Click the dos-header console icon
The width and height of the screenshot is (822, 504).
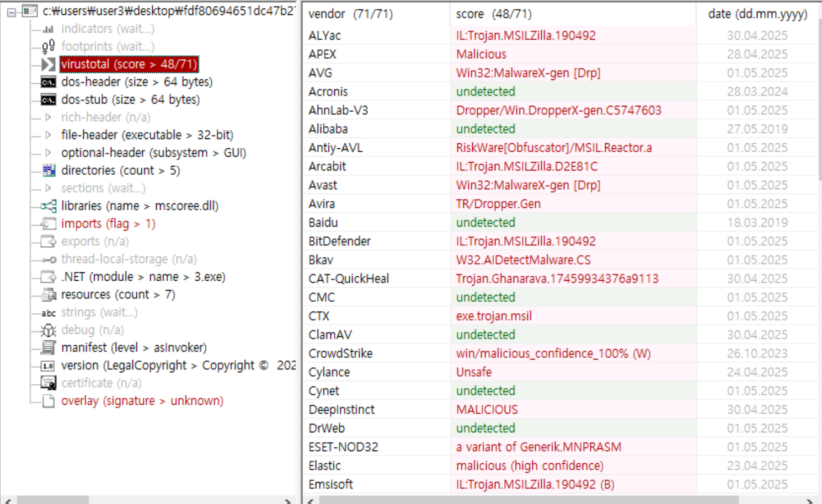(x=49, y=82)
